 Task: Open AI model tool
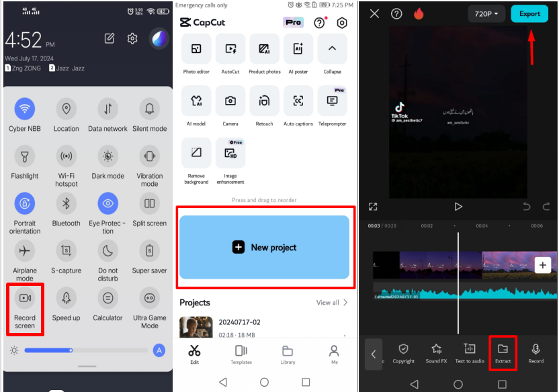[196, 101]
